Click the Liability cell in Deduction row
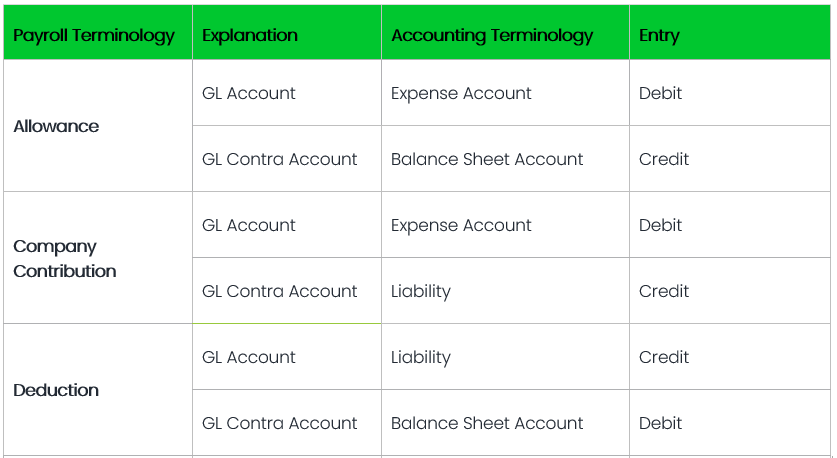 [421, 357]
